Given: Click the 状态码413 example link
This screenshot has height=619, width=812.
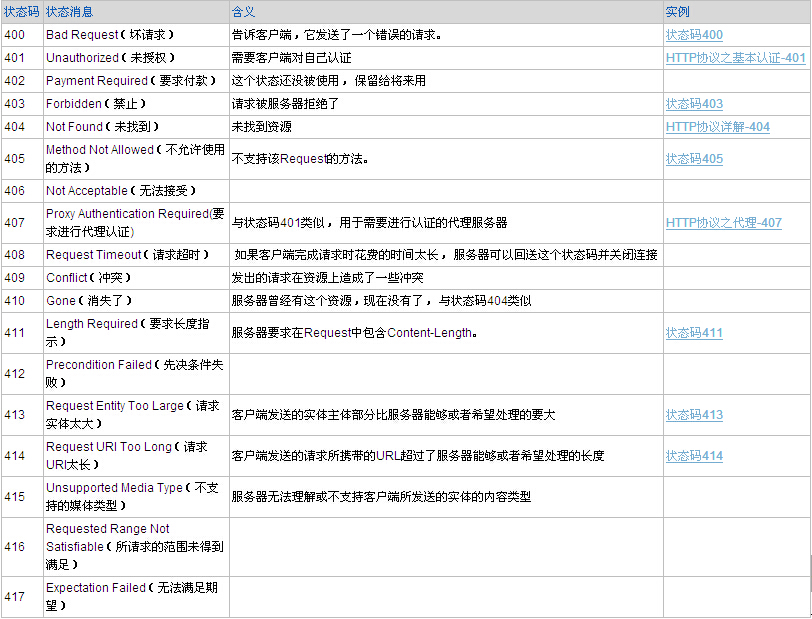Looking at the screenshot, I should point(694,415).
